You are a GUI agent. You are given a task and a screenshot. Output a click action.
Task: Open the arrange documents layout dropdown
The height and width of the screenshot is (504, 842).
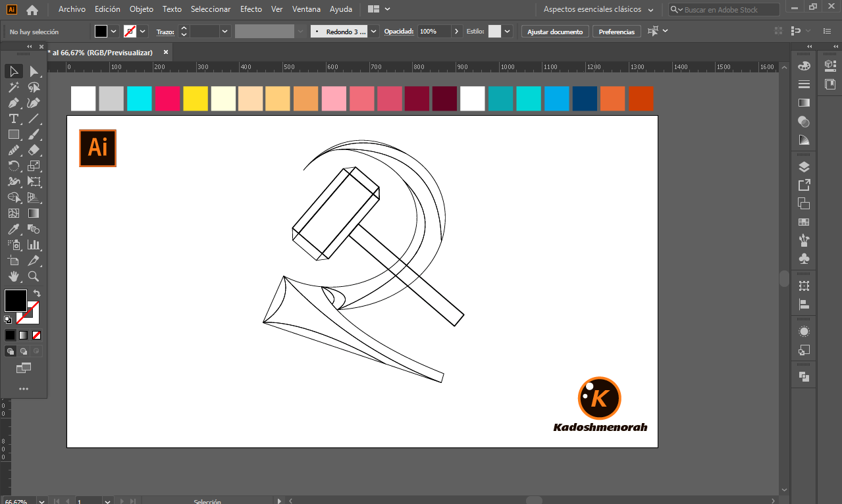[x=379, y=9]
